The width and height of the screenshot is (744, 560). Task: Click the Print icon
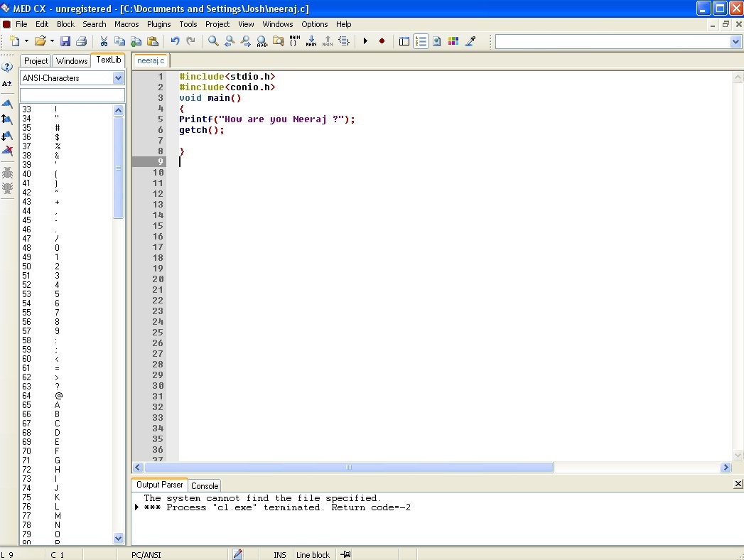[x=81, y=41]
